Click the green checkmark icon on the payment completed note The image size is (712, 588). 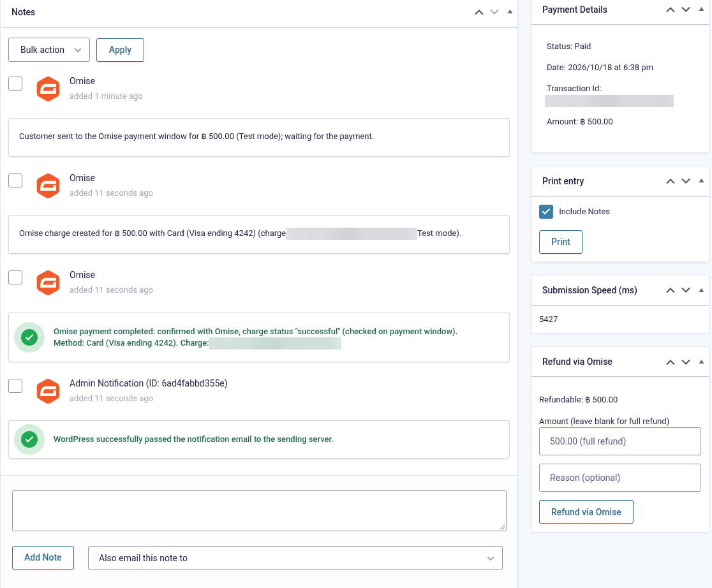pyautogui.click(x=29, y=337)
